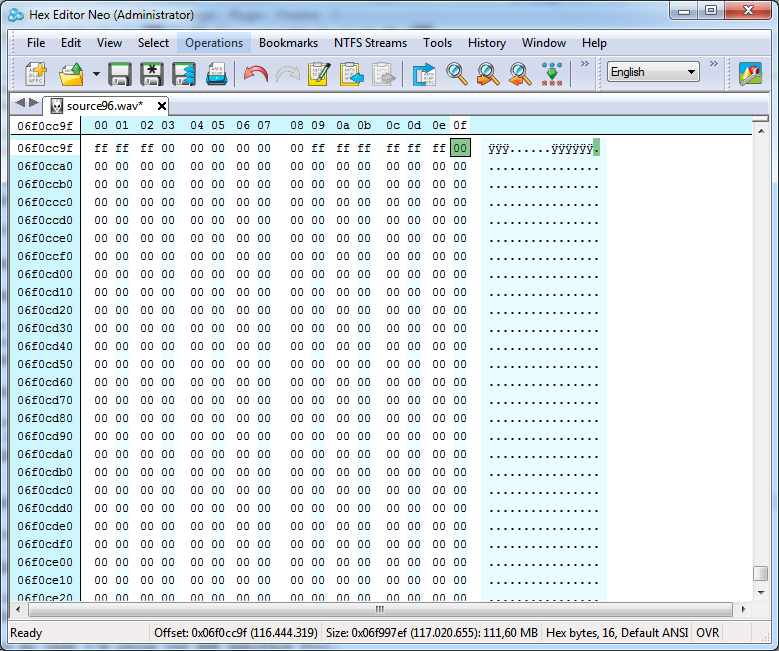
Task: Click the Open file folder icon
Action: (x=72, y=74)
